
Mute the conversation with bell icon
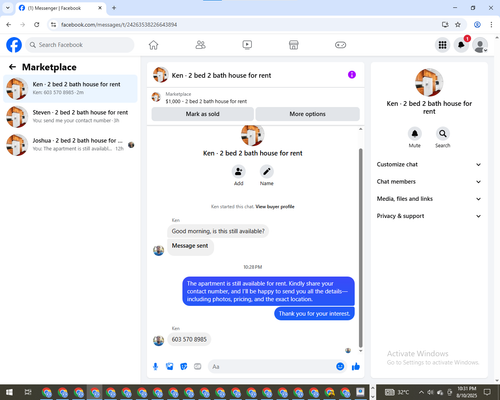click(415, 134)
